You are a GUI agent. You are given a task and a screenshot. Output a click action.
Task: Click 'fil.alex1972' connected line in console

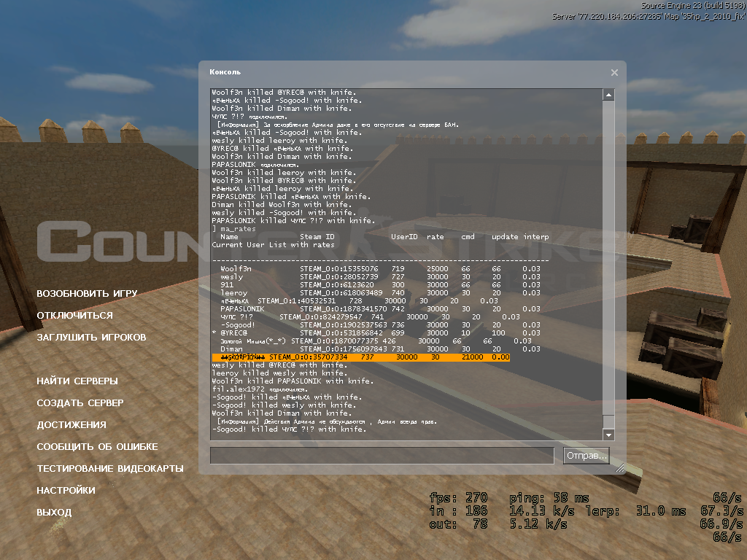(260, 389)
